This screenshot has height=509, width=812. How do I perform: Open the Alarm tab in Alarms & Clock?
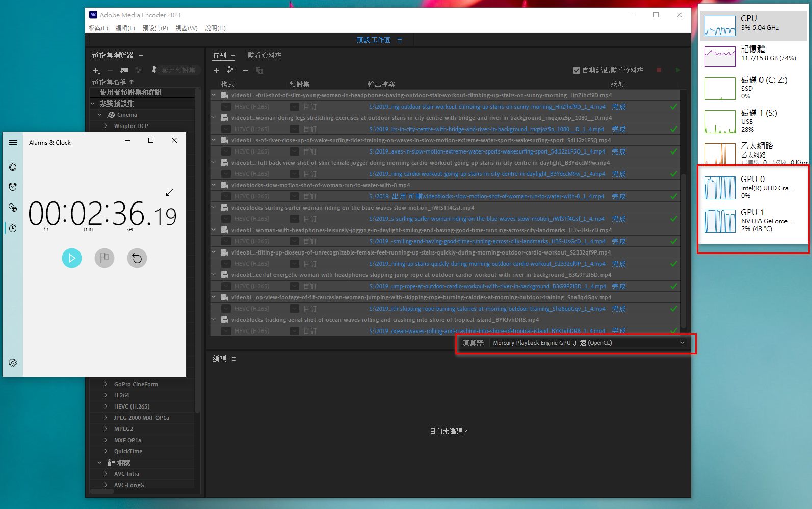13,187
